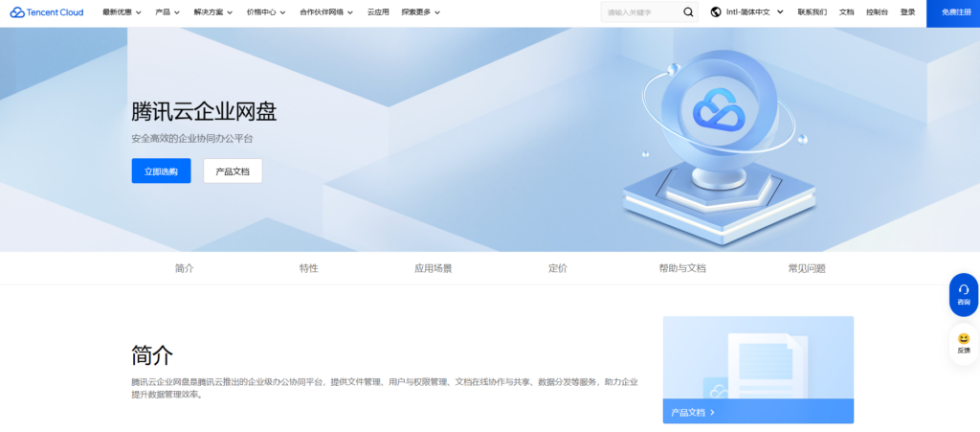Click the 登录 link

[x=907, y=12]
